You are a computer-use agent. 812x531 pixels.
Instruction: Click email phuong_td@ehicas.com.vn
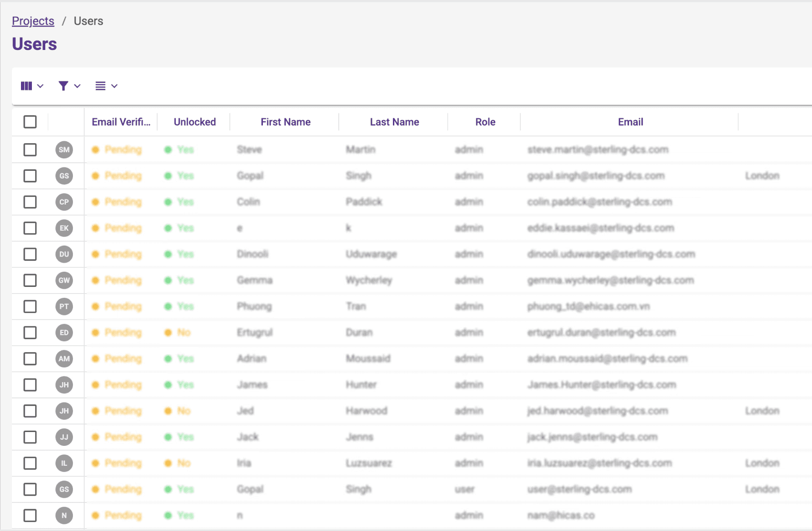[589, 306]
